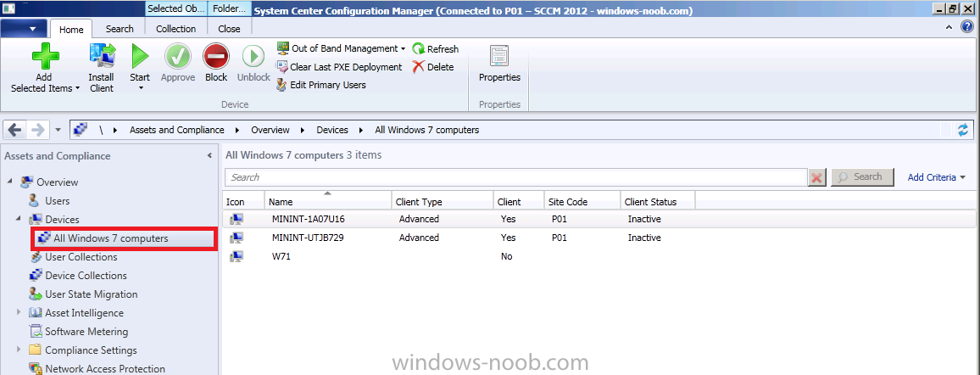980x375 pixels.
Task: Sort by Client Type column header
Action: 443,202
